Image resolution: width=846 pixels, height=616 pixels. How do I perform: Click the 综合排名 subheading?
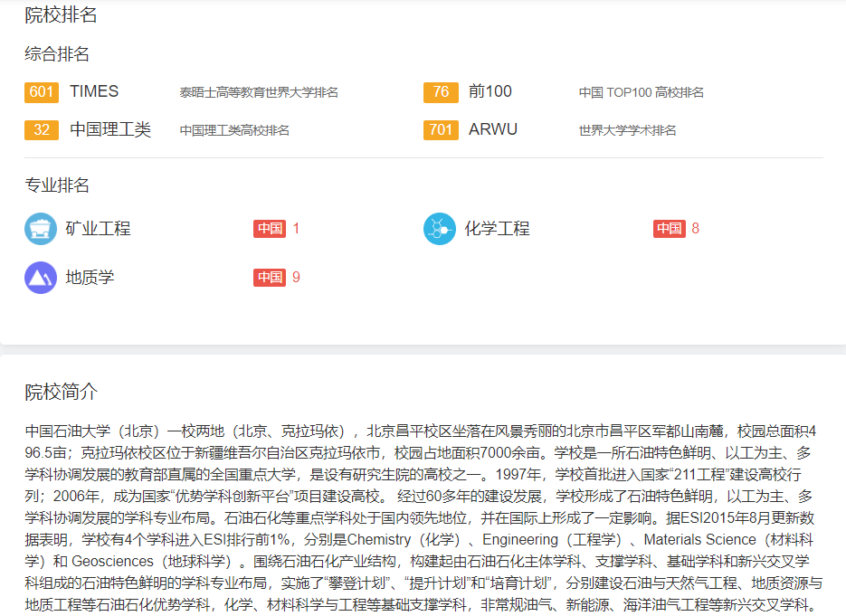click(x=57, y=54)
